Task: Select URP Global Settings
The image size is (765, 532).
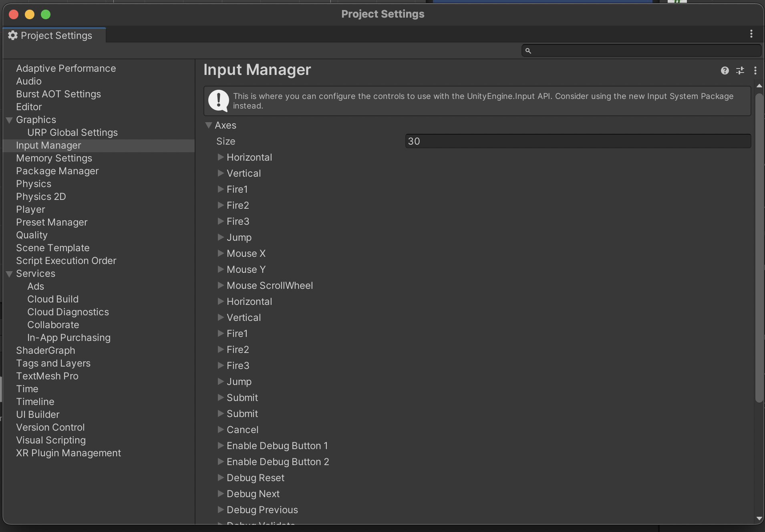Action: (x=72, y=133)
